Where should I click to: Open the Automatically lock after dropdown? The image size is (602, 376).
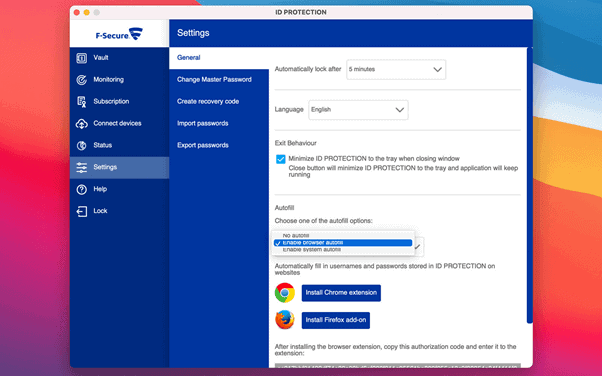pyautogui.click(x=396, y=70)
